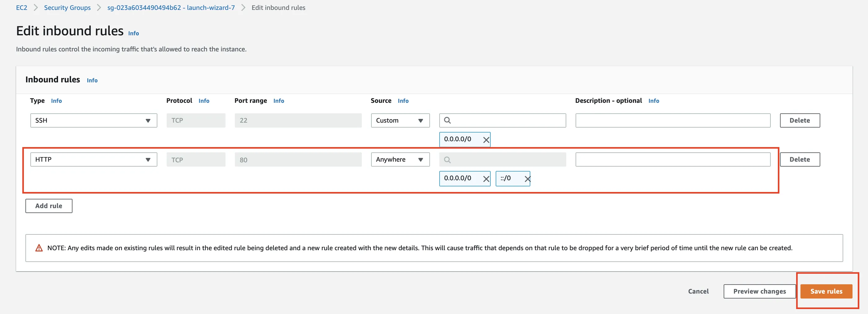Click the Info link beside Edit inbound rules
The height and width of the screenshot is (314, 868).
[134, 33]
